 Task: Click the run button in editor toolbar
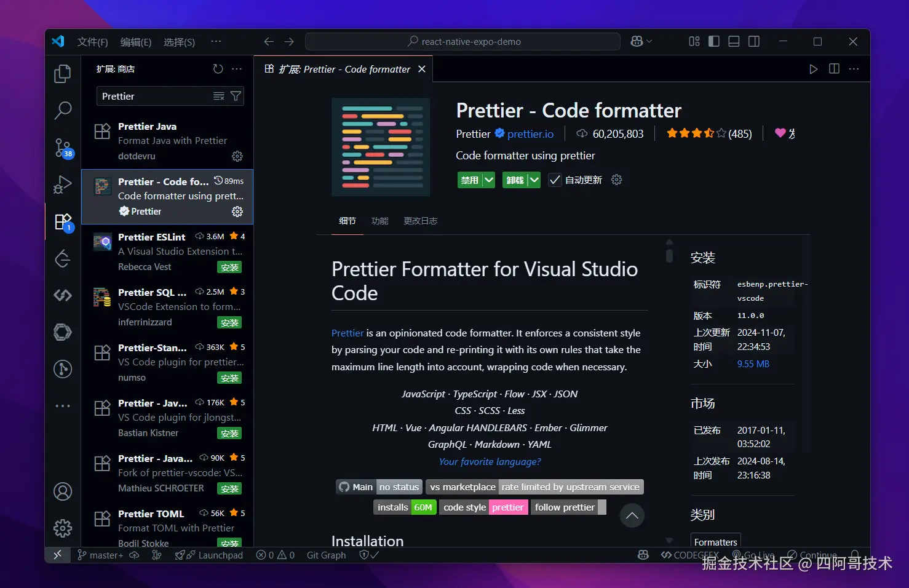[814, 69]
